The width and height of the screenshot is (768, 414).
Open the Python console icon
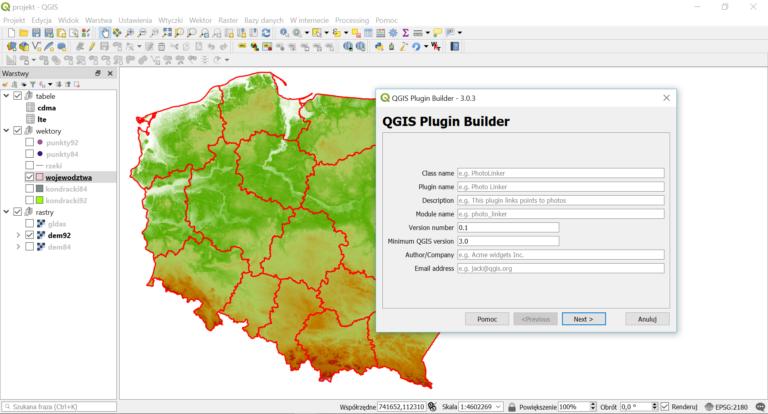tap(379, 47)
